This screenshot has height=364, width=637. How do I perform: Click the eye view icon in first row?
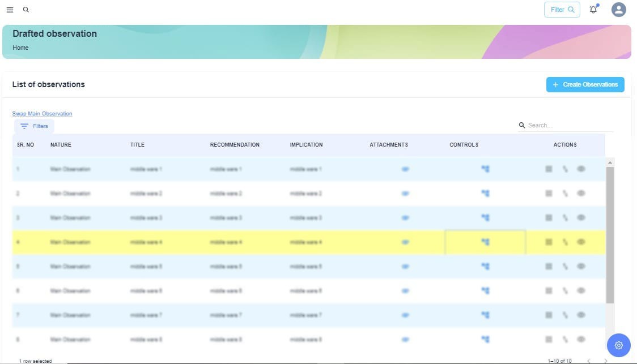tap(581, 169)
